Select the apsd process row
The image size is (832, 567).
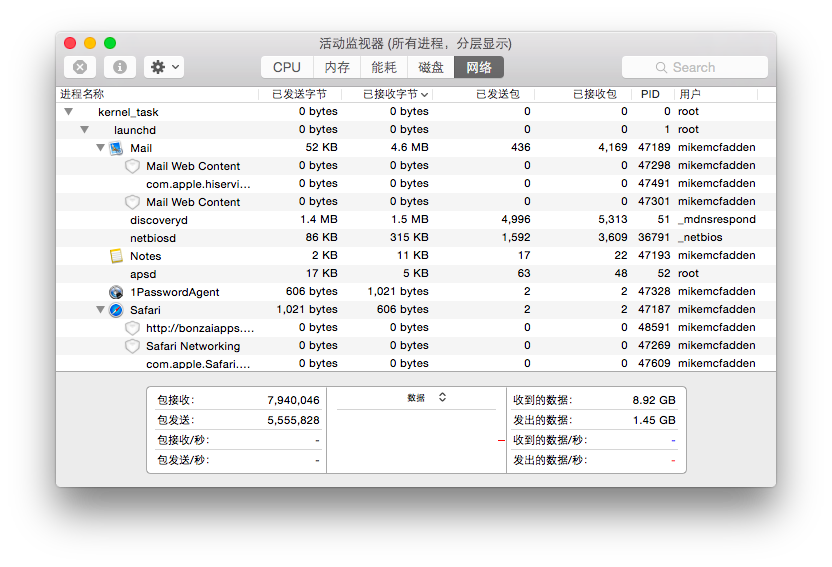(416, 274)
